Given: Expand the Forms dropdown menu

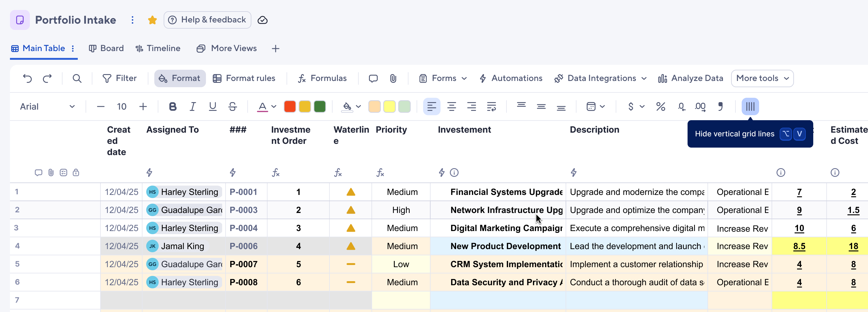Looking at the screenshot, I should tap(443, 78).
